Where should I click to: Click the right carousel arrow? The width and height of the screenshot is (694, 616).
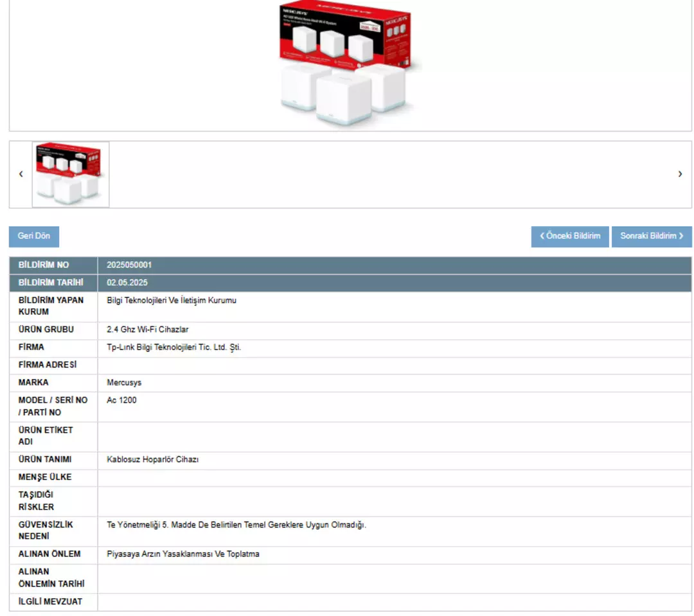point(680,174)
